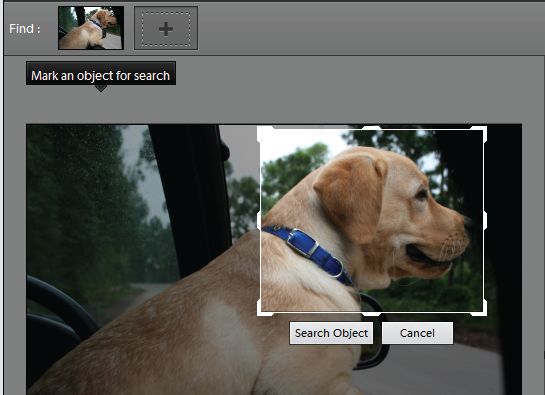Click the top edge middle selection handle
Screen dimensions: 545x395
[x=372, y=128]
